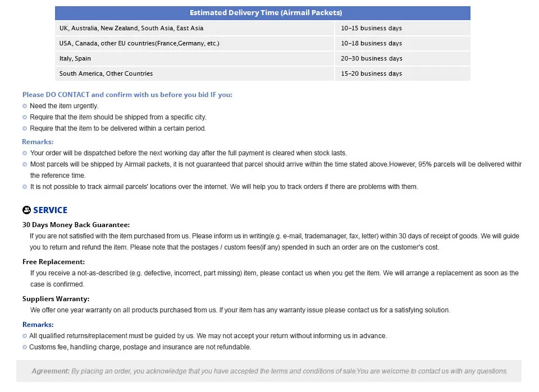This screenshot has width=539, height=392.
Task: Click bullet beside 'Most parcels will be shipped'
Action: coord(25,164)
